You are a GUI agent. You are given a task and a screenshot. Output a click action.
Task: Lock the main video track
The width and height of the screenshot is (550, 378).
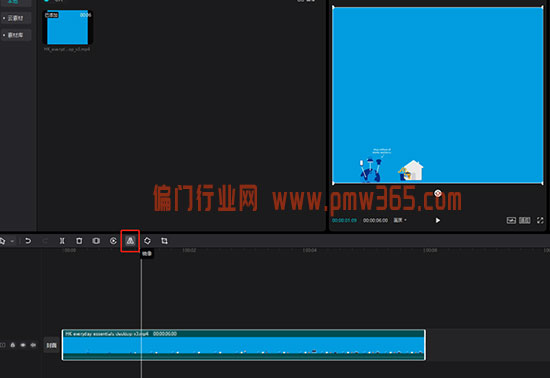(x=13, y=345)
